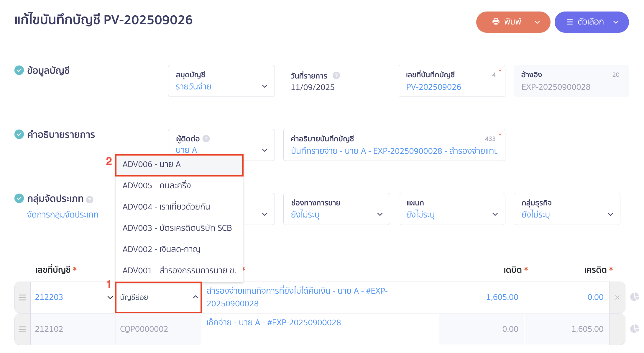Click the pie chart icon on row 212102

635,329
